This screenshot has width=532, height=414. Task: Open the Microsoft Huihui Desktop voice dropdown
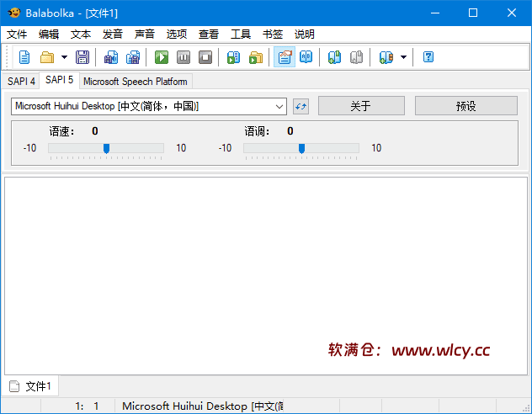[x=149, y=107]
